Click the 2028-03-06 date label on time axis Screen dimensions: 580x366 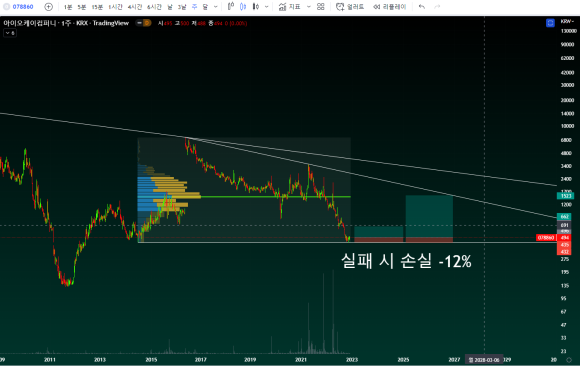(x=484, y=360)
